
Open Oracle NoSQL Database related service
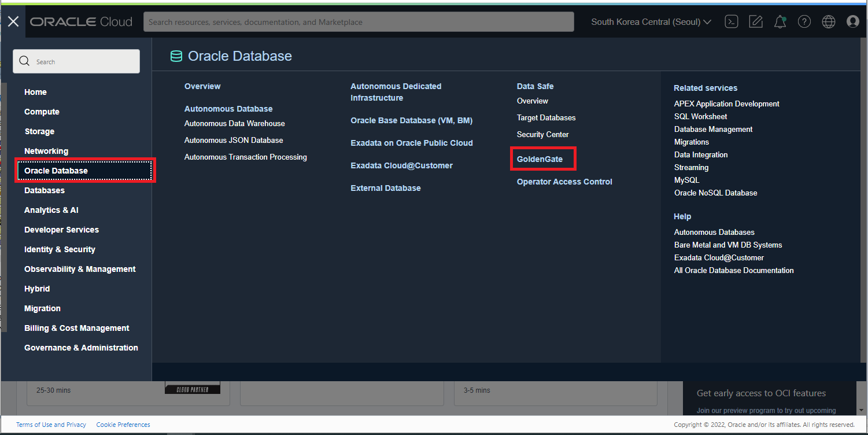pyautogui.click(x=716, y=193)
